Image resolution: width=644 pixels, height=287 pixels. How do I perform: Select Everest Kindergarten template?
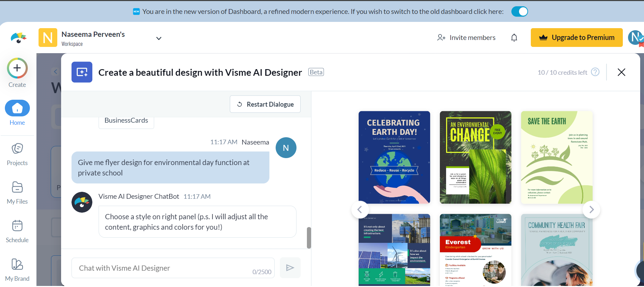(x=476, y=250)
